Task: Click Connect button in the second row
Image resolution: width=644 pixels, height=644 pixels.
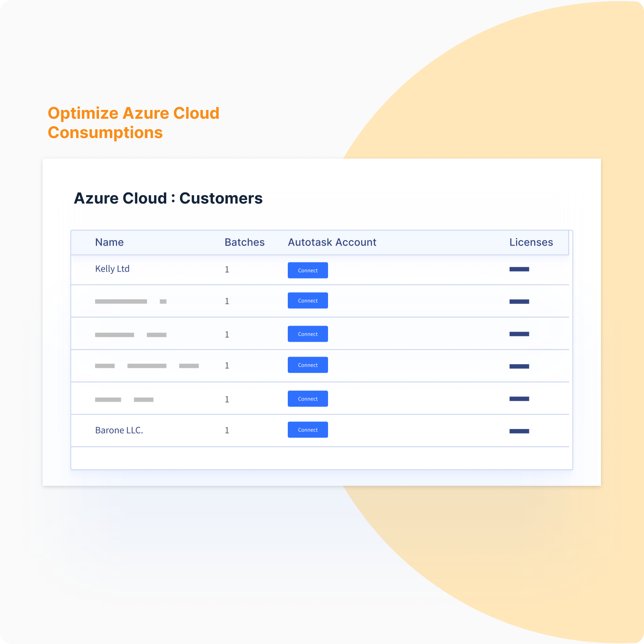Action: pos(308,300)
